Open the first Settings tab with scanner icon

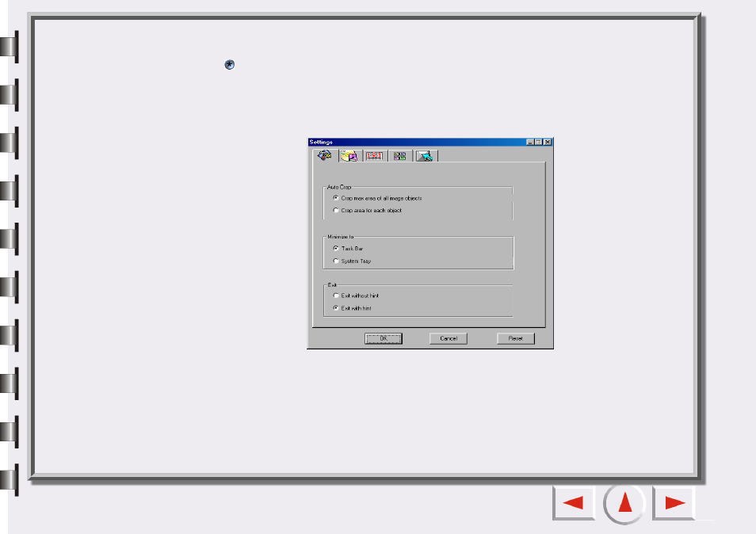(x=324, y=155)
